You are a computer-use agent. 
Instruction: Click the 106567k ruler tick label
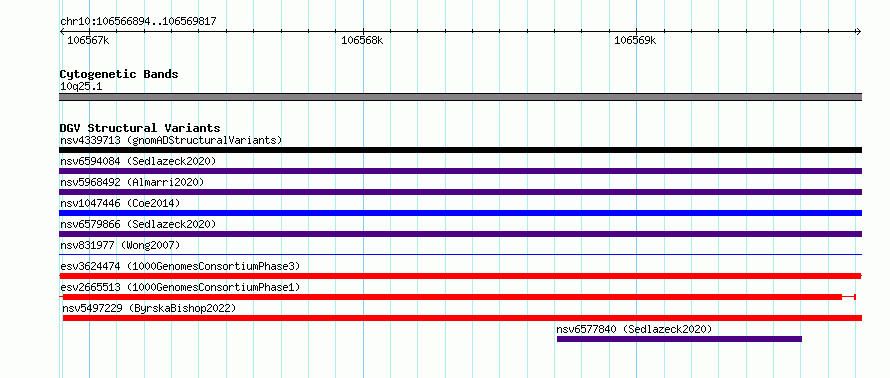pyautogui.click(x=88, y=41)
